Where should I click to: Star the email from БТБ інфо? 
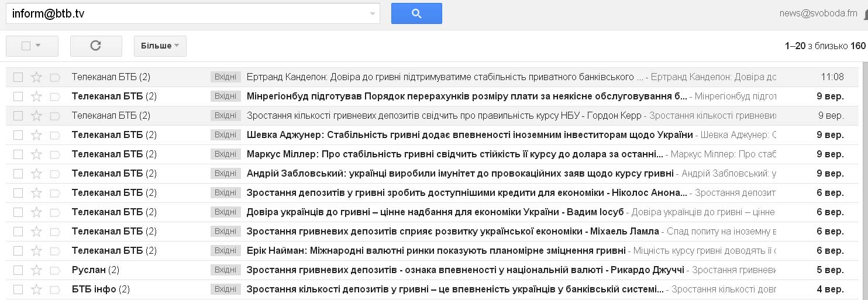(x=36, y=289)
